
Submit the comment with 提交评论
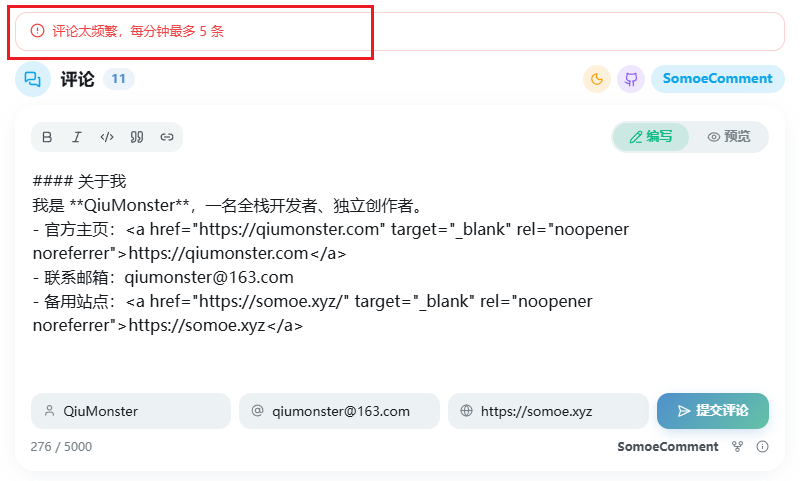(x=713, y=411)
